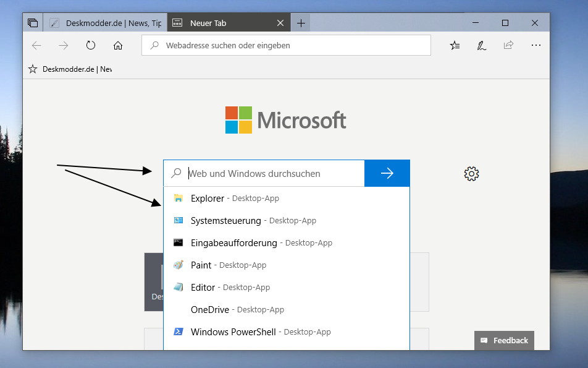The height and width of the screenshot is (368, 588).
Task: Choose Eingabeaufforderung Desktop-App suggestion
Action: [287, 242]
